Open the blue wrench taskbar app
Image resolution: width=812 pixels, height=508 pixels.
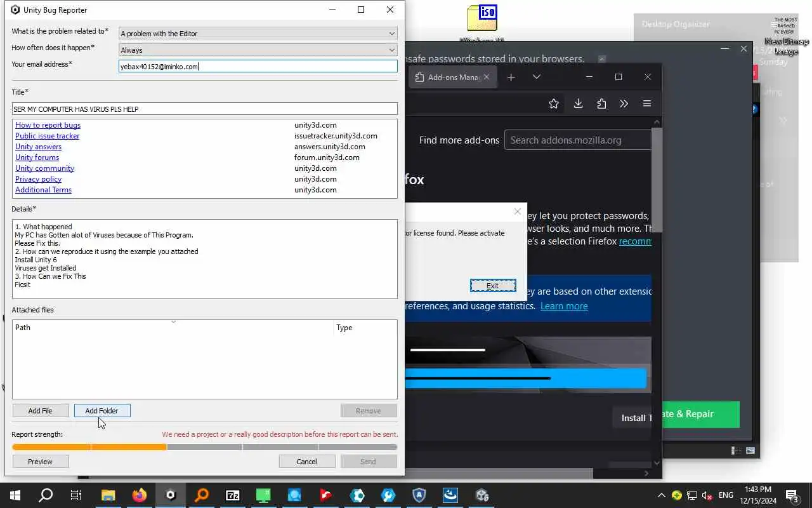388,495
